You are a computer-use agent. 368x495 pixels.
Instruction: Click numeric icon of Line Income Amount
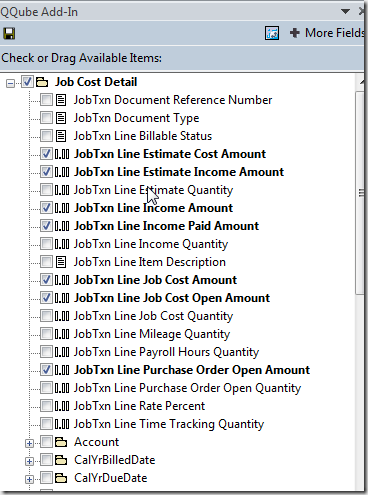(x=62, y=208)
